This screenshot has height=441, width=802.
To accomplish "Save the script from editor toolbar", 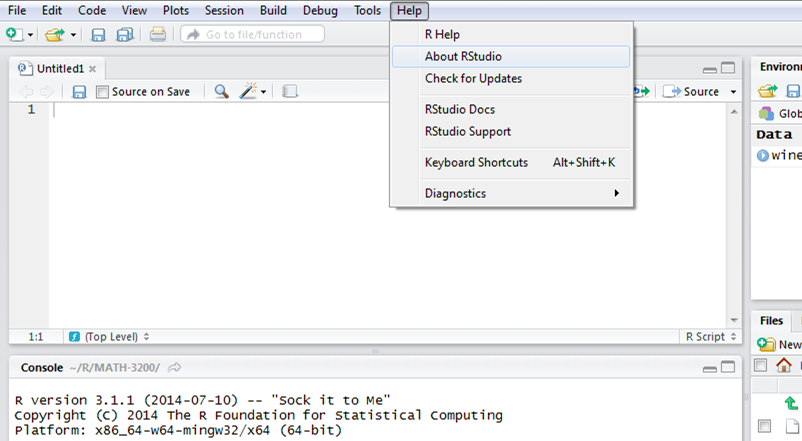I will [79, 92].
